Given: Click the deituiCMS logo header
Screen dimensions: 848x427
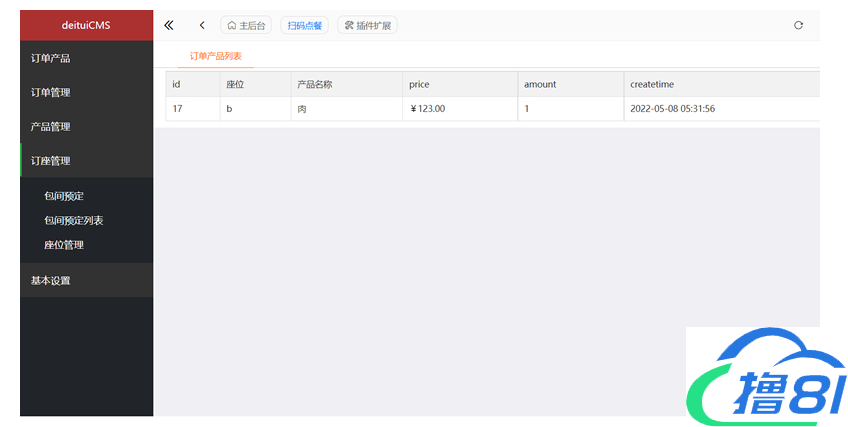Looking at the screenshot, I should click(86, 25).
